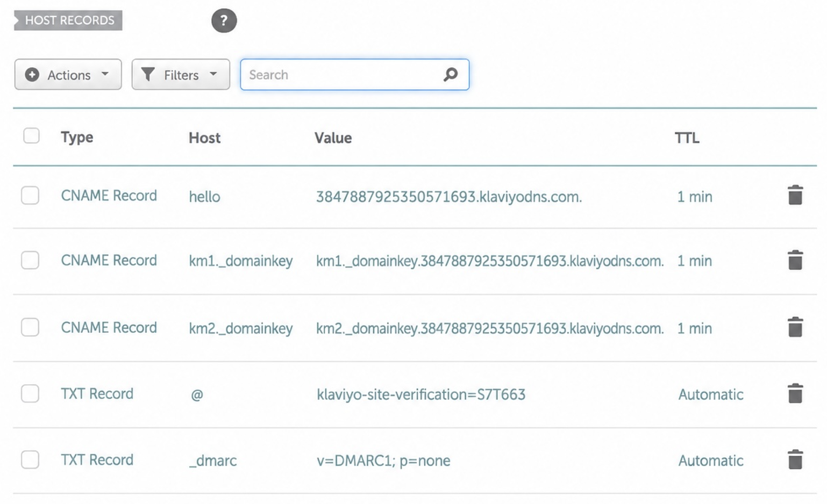Delete the hello CNAME record

[x=795, y=195]
